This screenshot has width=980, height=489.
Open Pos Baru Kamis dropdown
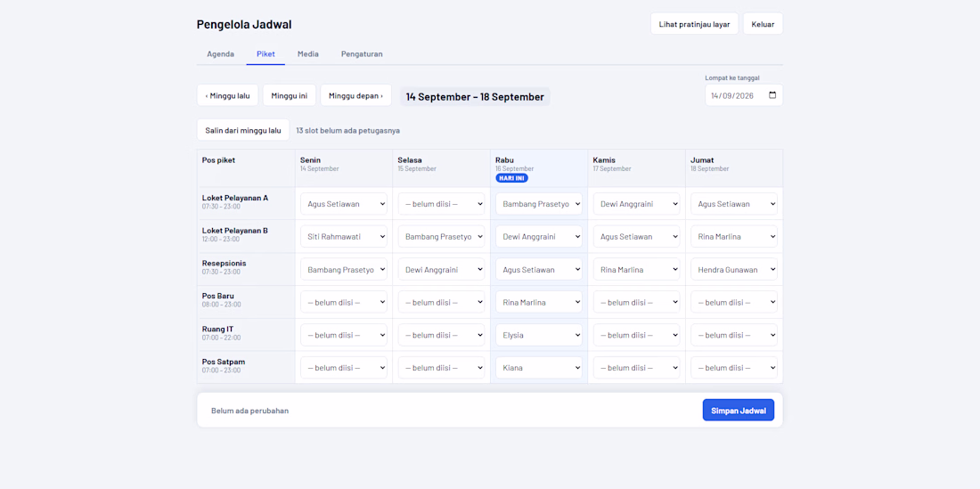point(636,302)
